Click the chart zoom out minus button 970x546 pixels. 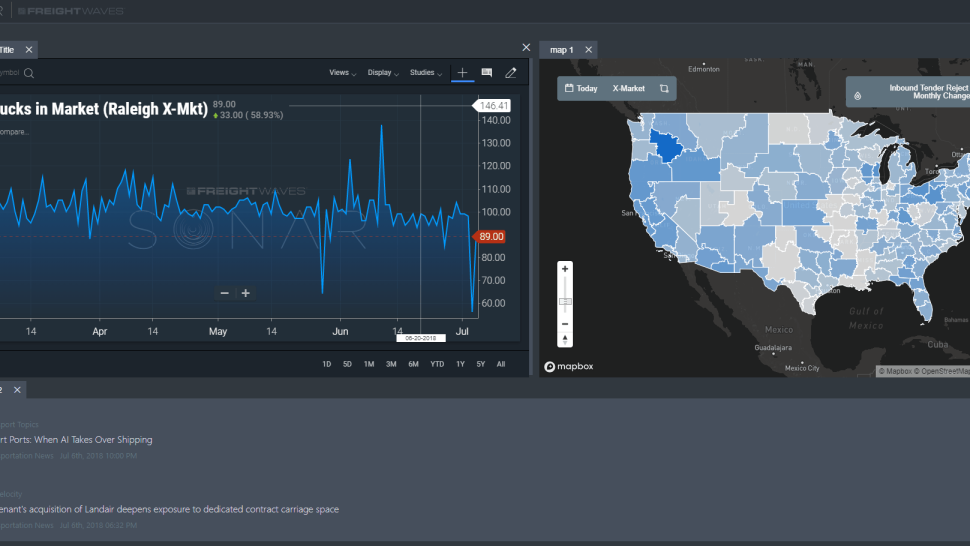click(x=225, y=293)
